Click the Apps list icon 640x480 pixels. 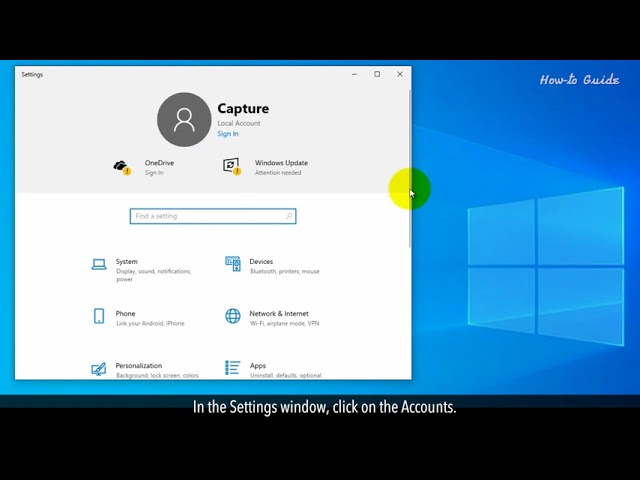(233, 367)
